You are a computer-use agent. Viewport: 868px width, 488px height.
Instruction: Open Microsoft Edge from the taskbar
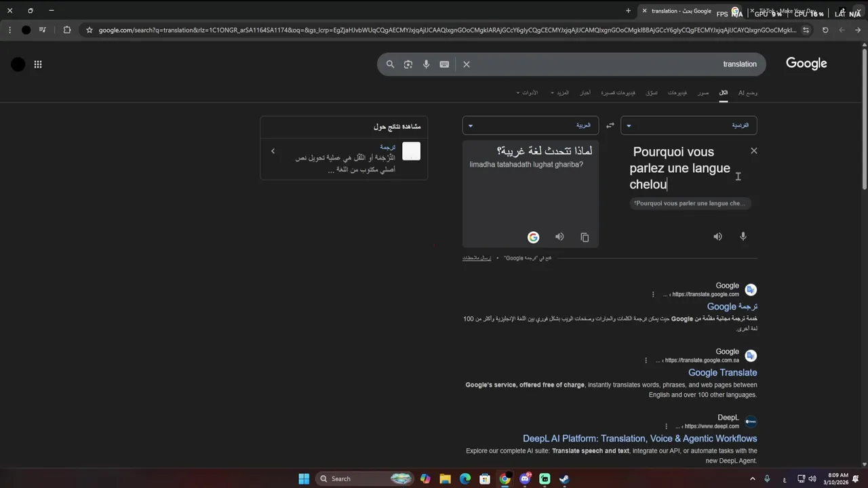[465, 479]
